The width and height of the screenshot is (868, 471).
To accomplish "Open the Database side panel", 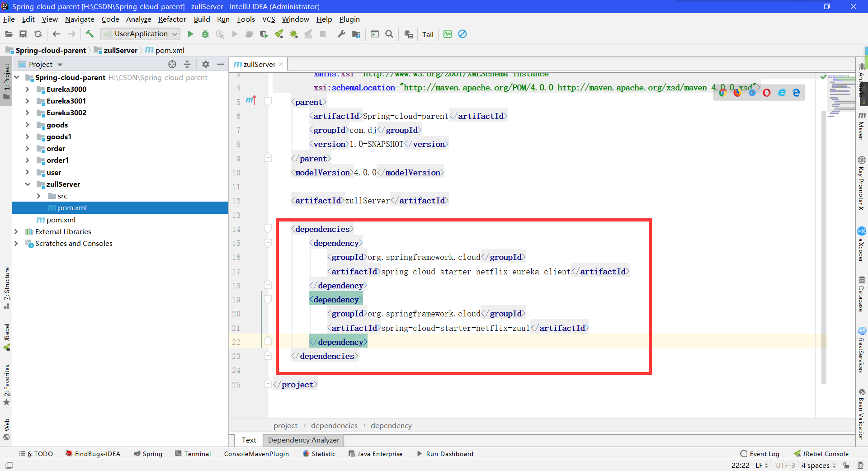I will tap(862, 294).
